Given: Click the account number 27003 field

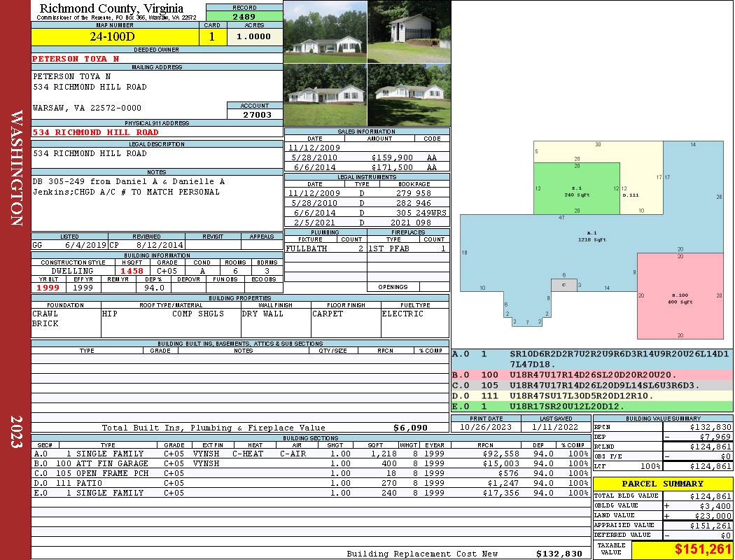Looking at the screenshot, I should click(255, 114).
